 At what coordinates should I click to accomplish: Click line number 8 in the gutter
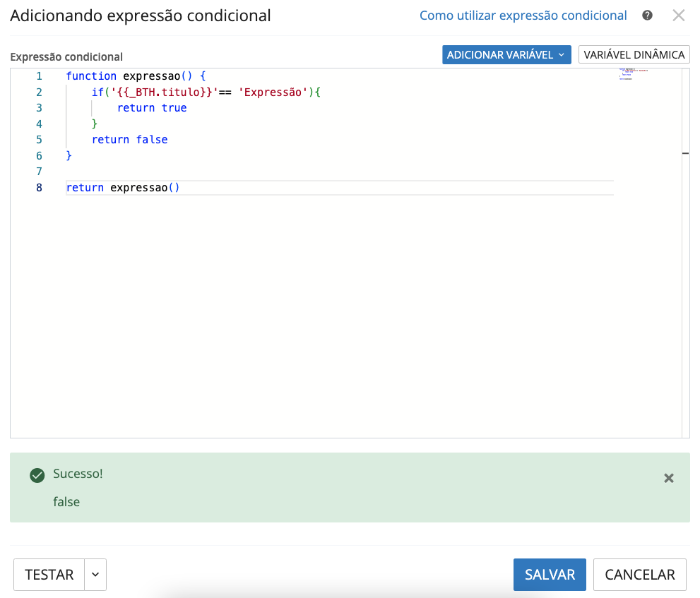click(39, 188)
